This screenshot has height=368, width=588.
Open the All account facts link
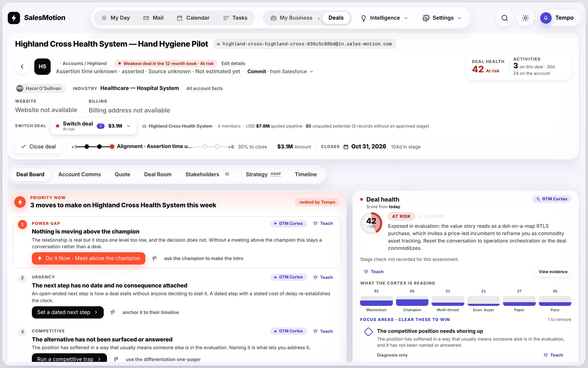coord(205,88)
